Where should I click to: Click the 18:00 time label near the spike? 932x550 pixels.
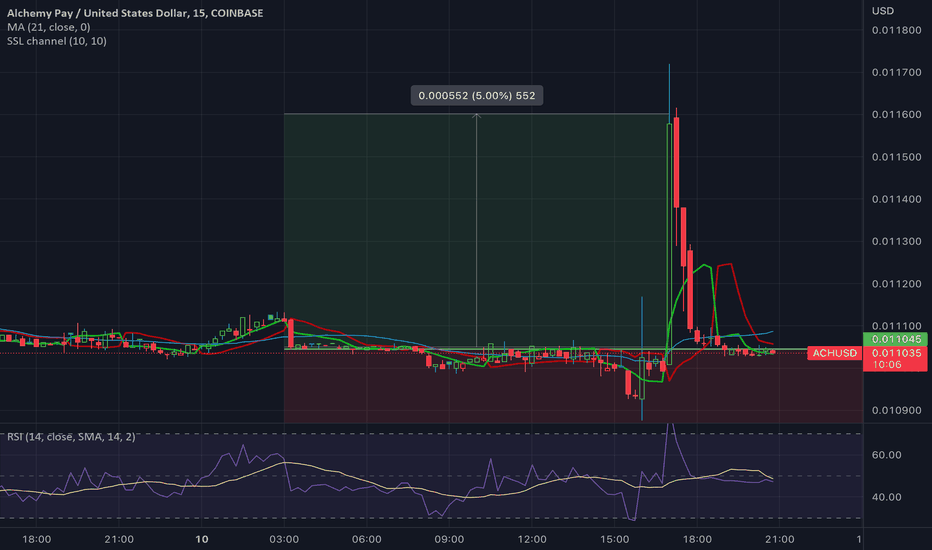coord(697,539)
